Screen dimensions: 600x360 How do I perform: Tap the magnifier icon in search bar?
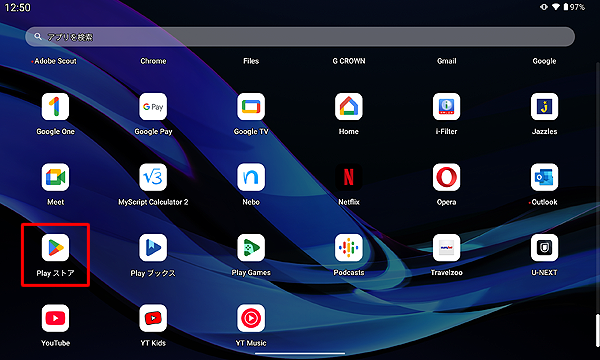[38, 37]
